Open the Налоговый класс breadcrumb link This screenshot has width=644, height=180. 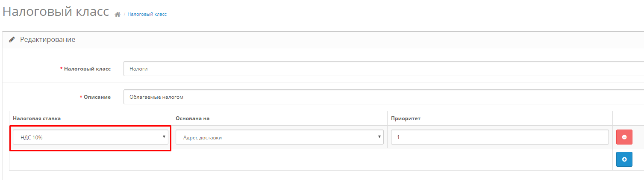pos(147,14)
